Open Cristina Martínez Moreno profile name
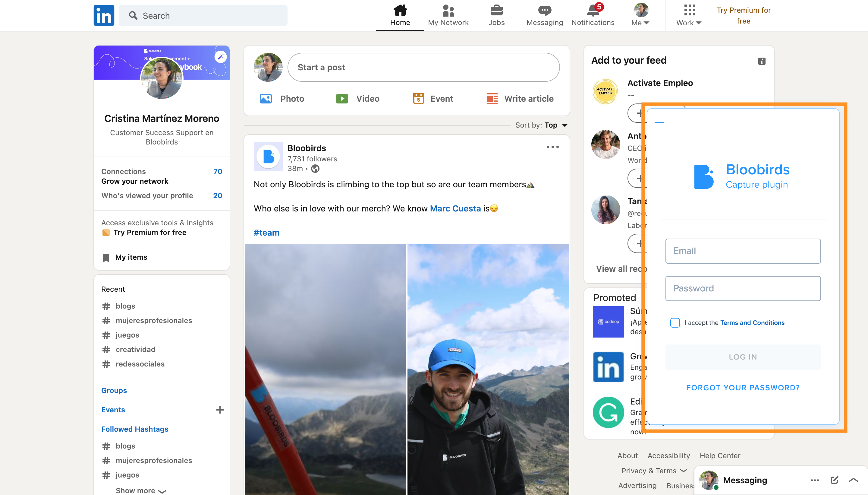 tap(162, 118)
